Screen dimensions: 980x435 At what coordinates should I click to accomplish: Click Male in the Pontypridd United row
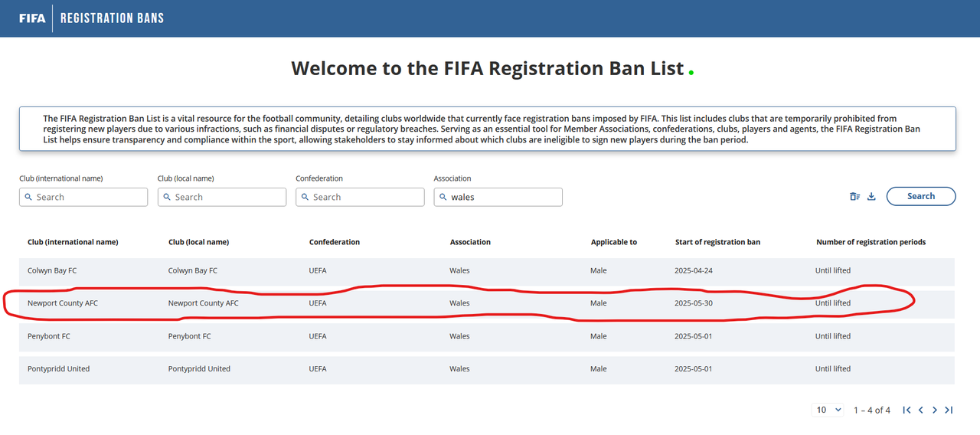[599, 369]
